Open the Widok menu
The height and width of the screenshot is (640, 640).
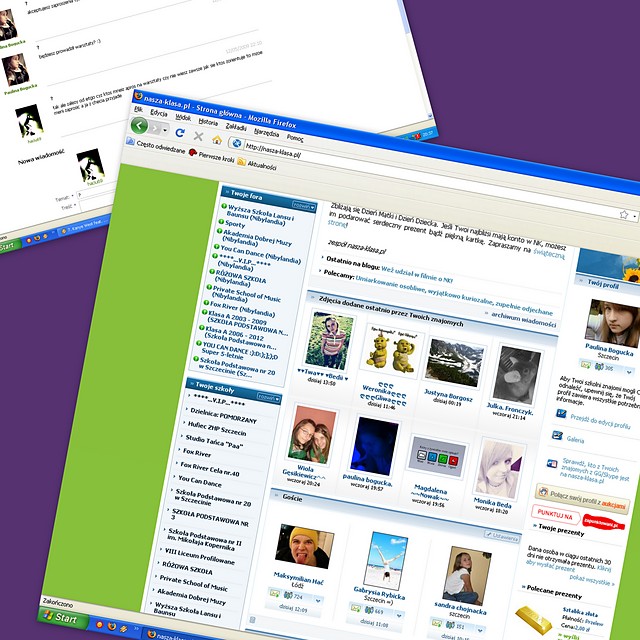click(183, 117)
